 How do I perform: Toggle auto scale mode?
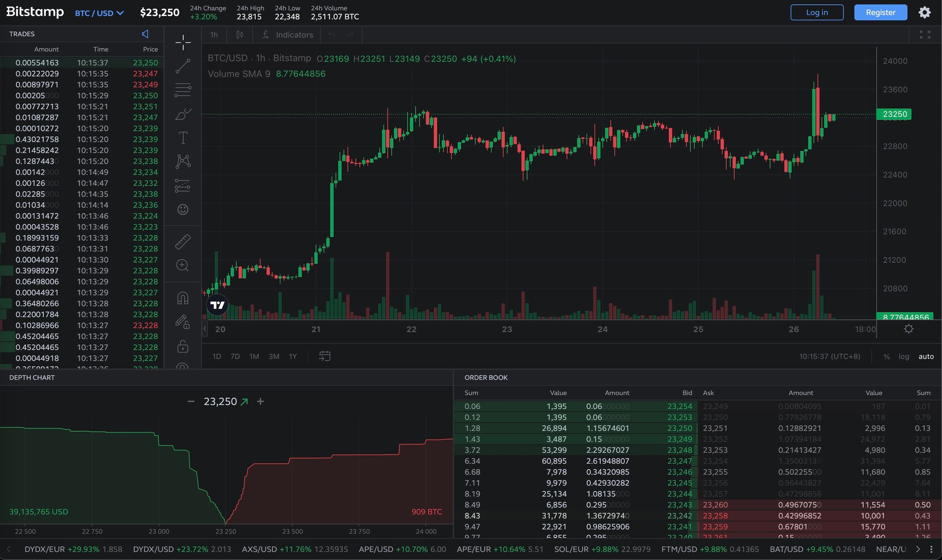926,356
